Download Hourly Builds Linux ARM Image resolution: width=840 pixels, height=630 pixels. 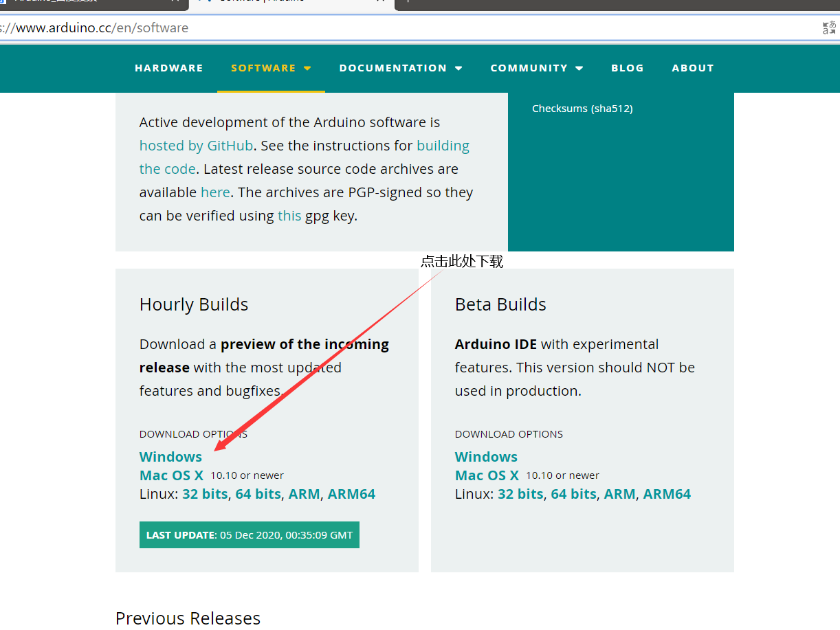tap(304, 494)
